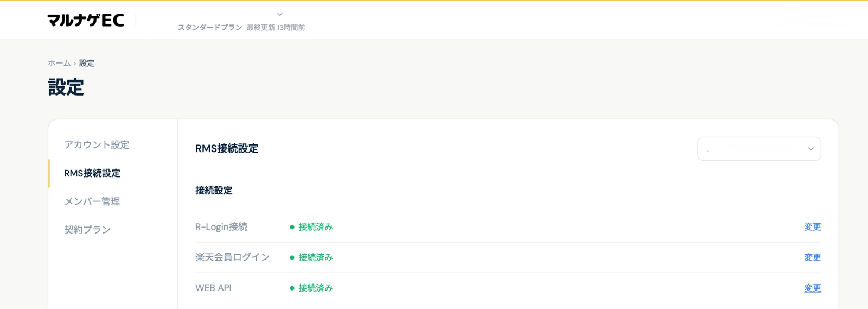
Task: Open 契約プラン in the sidebar
Action: coord(87,230)
